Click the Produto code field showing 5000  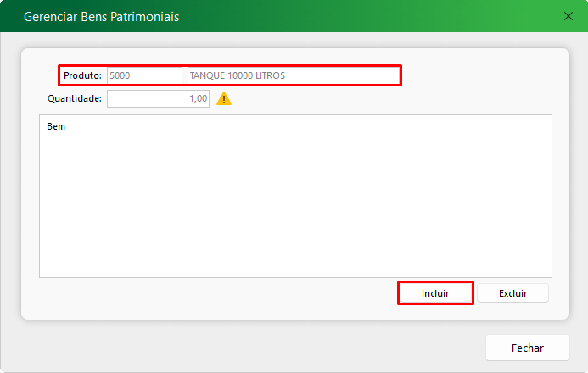click(143, 75)
